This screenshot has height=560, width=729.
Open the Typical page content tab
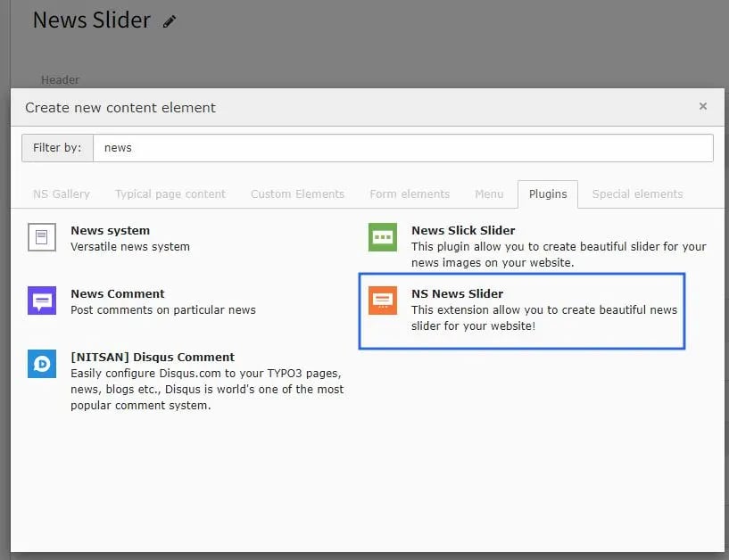pyautogui.click(x=170, y=194)
